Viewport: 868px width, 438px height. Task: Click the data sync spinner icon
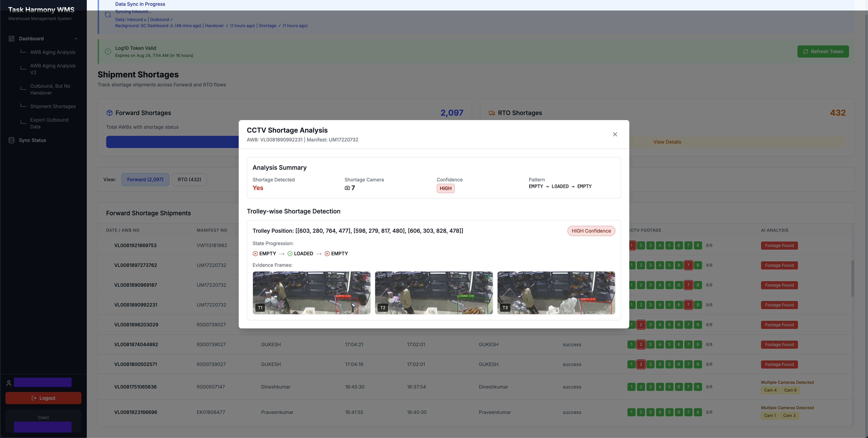pos(108,15)
